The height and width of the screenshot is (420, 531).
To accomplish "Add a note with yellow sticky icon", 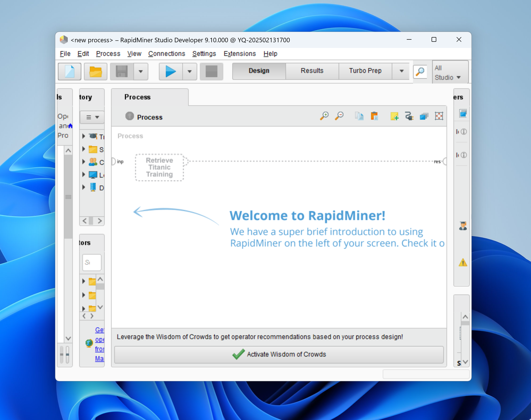I will click(x=394, y=116).
